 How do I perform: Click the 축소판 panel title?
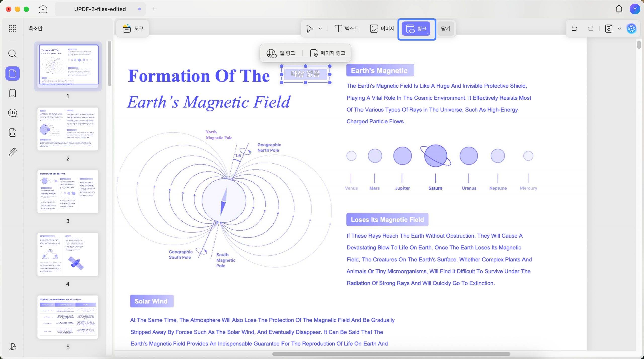35,28
